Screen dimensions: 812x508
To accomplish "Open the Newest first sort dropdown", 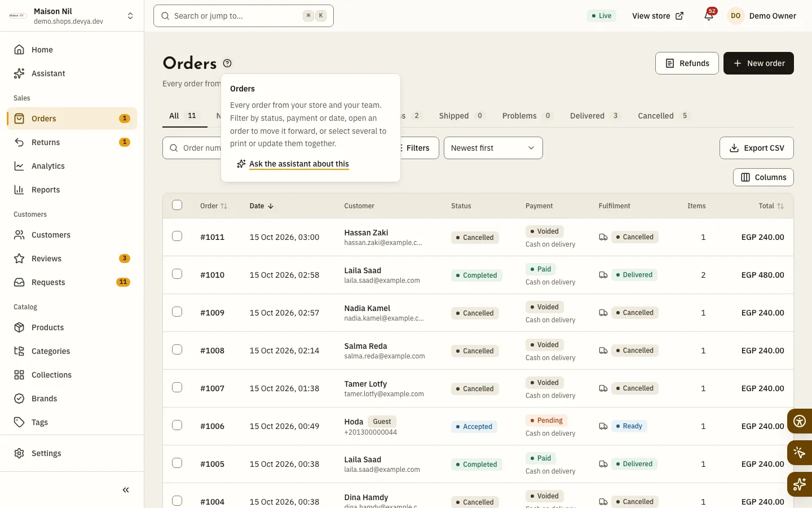I will point(493,148).
